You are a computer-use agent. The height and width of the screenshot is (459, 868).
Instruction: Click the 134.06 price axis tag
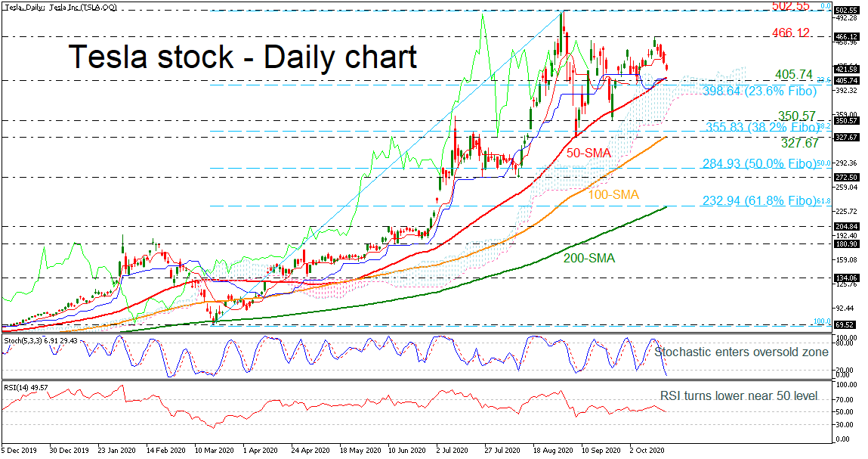[x=846, y=278]
